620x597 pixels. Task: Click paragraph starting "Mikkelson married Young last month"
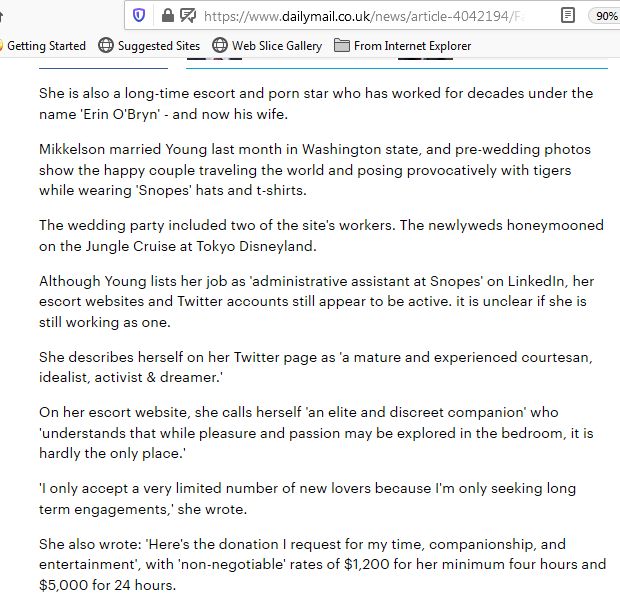tap(315, 170)
